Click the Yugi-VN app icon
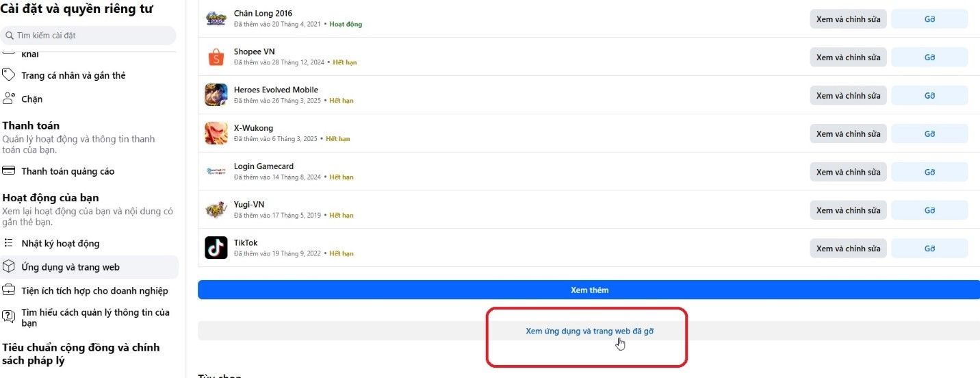Image resolution: width=980 pixels, height=378 pixels. pyautogui.click(x=216, y=210)
